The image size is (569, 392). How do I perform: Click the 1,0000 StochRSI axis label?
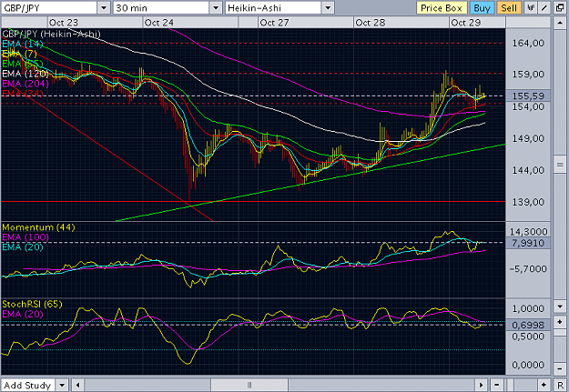point(528,308)
